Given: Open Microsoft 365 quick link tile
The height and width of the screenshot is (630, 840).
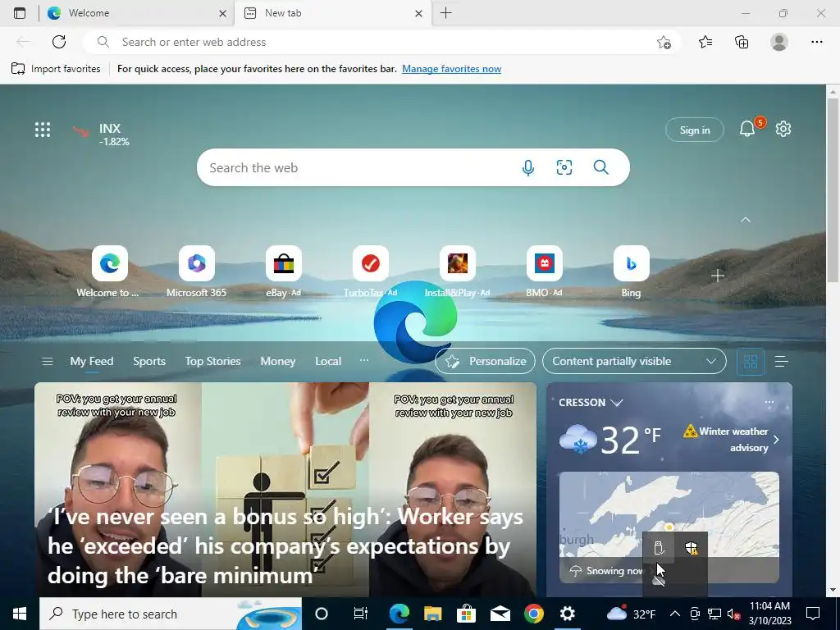Looking at the screenshot, I should click(197, 263).
